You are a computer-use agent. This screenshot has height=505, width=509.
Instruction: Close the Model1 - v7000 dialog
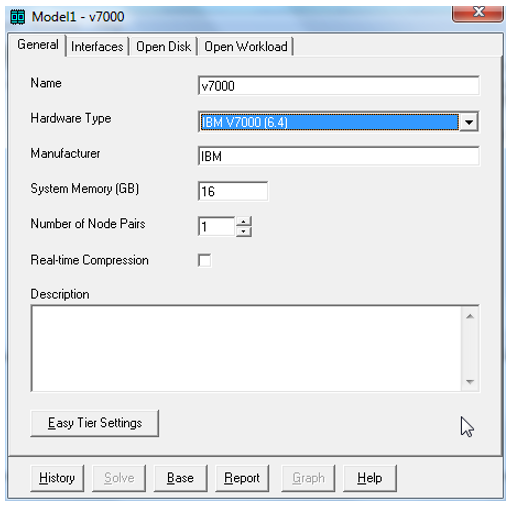[478, 14]
